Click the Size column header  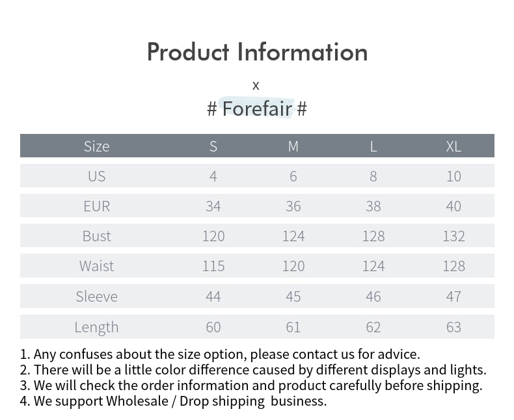[x=96, y=146]
